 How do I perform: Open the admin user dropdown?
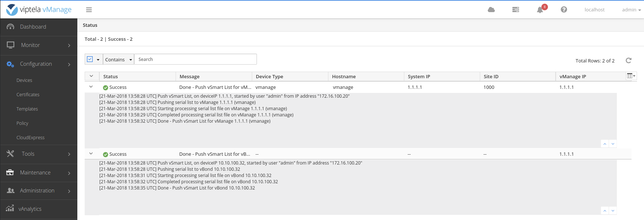click(x=631, y=10)
